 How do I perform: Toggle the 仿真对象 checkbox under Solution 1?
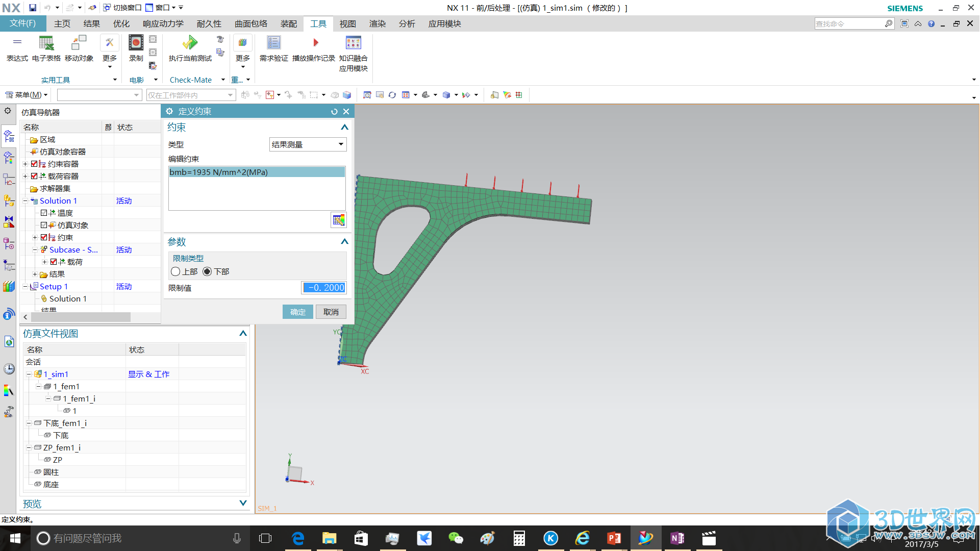[x=44, y=225]
